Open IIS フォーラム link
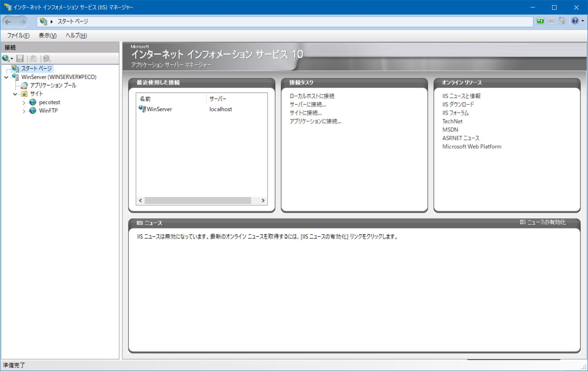The height and width of the screenshot is (371, 588). [x=455, y=113]
